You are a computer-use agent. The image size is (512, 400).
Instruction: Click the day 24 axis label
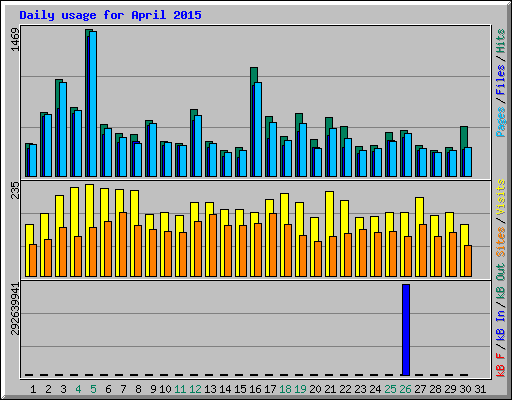(375, 389)
